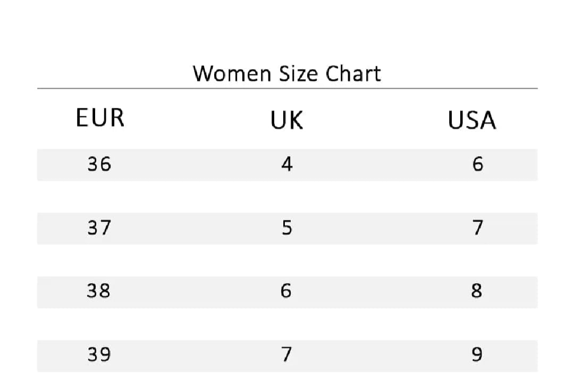The width and height of the screenshot is (574, 392).
Task: Select USA size 9 cell
Action: click(x=477, y=355)
